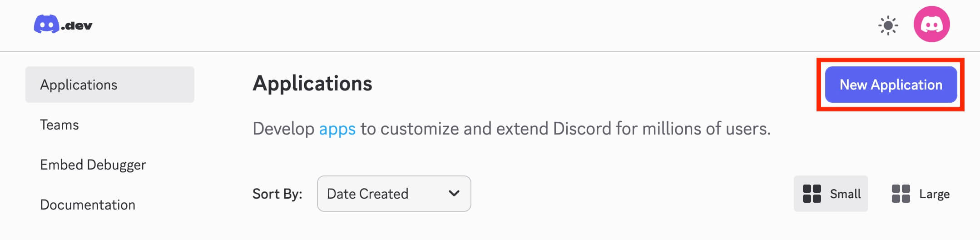Open Teams from the sidebar
The height and width of the screenshot is (240, 980).
[x=59, y=125]
